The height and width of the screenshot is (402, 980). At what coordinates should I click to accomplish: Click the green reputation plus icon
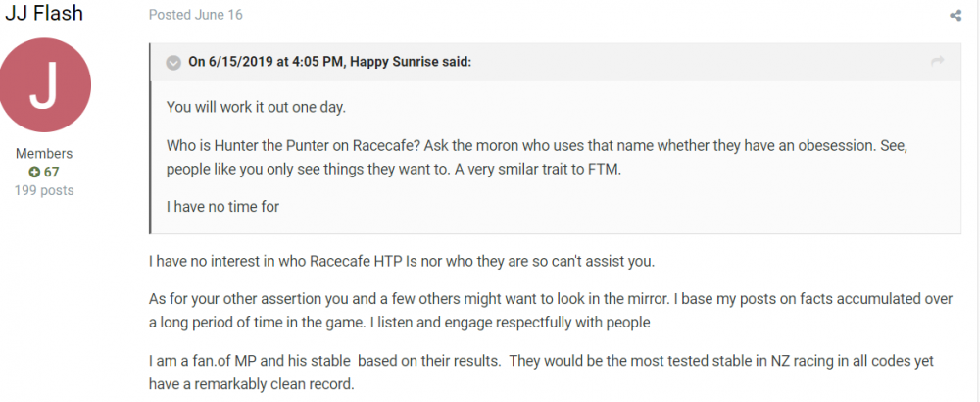click(x=34, y=172)
